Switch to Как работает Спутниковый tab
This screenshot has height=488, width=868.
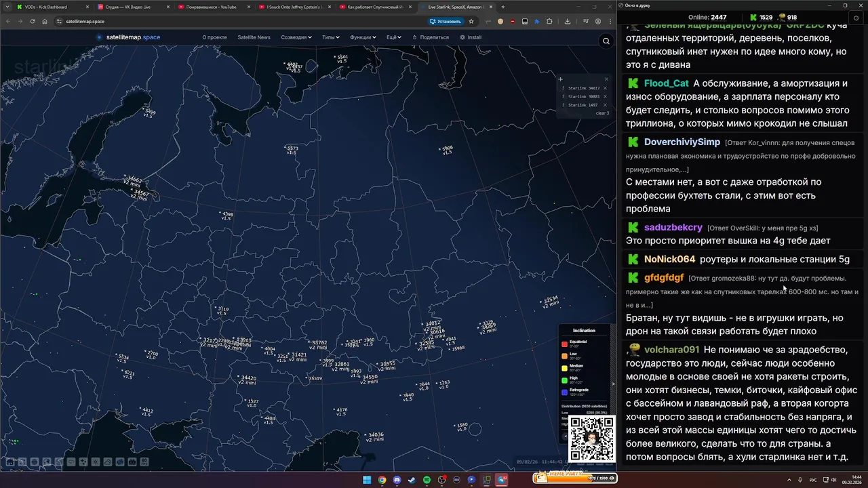point(375,7)
